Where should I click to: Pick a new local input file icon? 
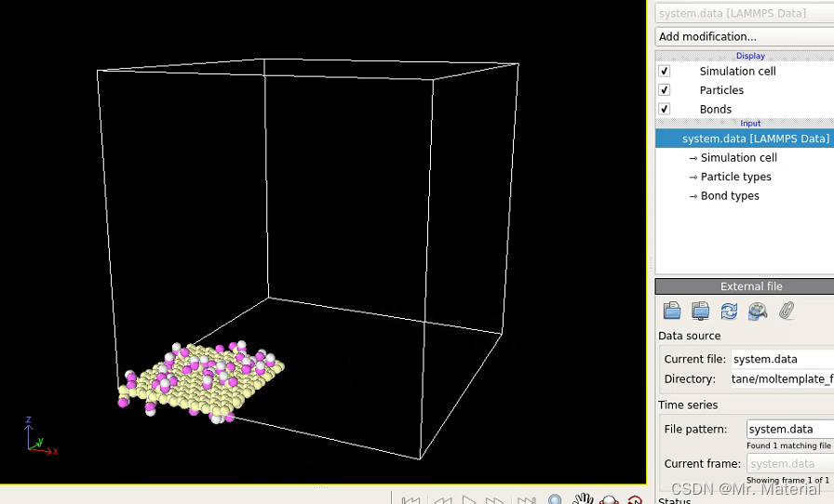tap(672, 311)
